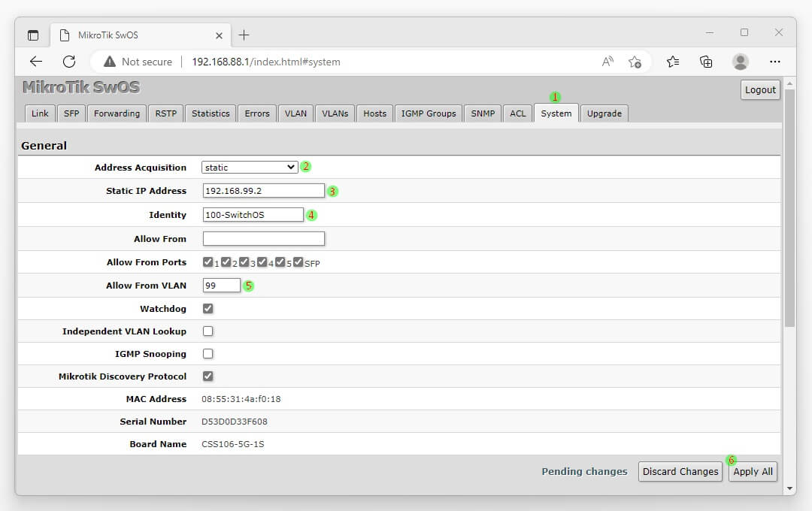Open the Upgrade tab
812x511 pixels.
point(604,113)
